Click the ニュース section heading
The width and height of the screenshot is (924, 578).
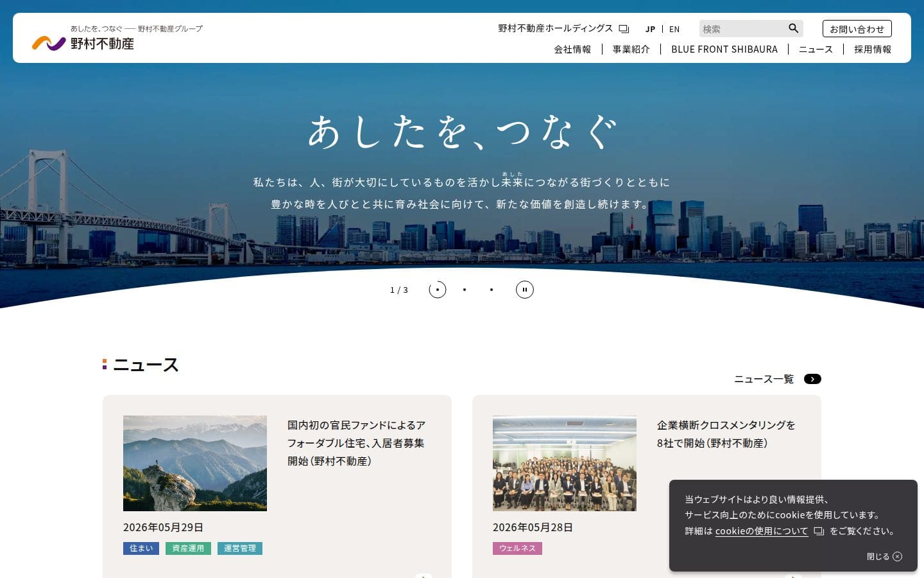[x=146, y=365]
